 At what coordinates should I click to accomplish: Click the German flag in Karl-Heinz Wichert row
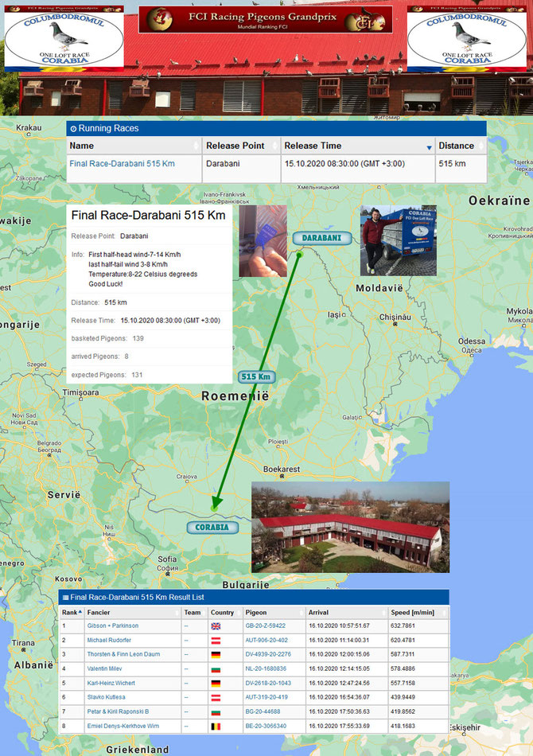pyautogui.click(x=216, y=684)
